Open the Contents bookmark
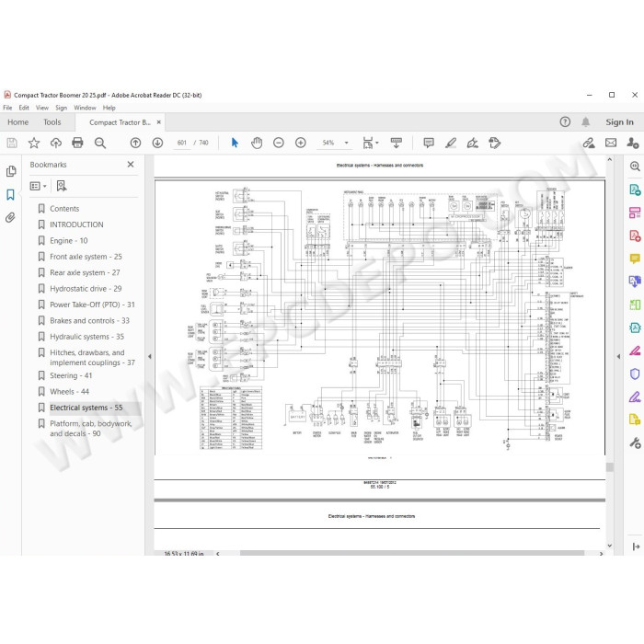 coord(64,209)
